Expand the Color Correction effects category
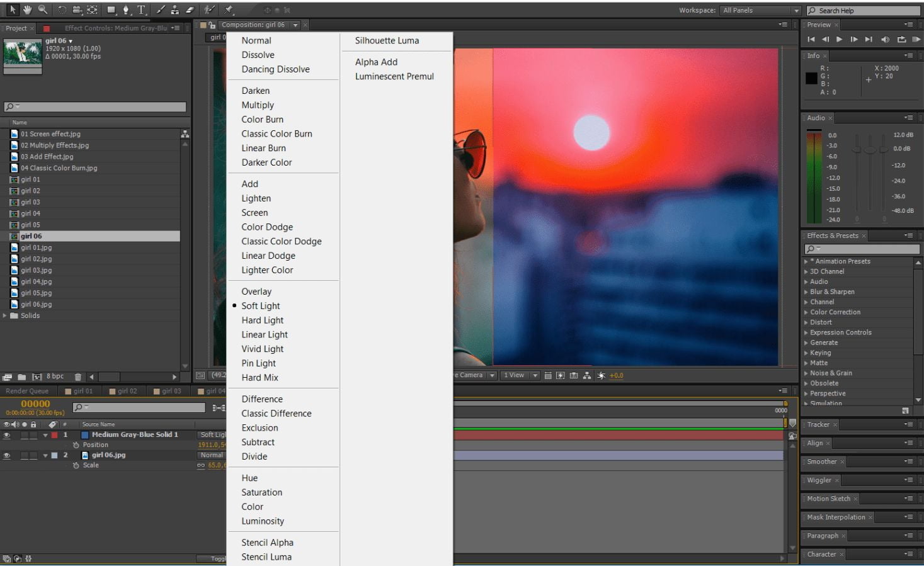This screenshot has width=924, height=566. [806, 312]
